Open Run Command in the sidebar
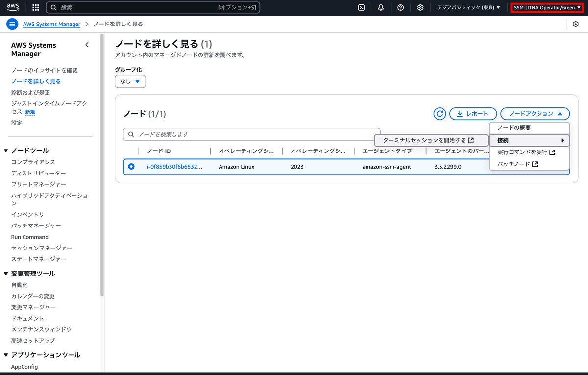 pyautogui.click(x=30, y=237)
